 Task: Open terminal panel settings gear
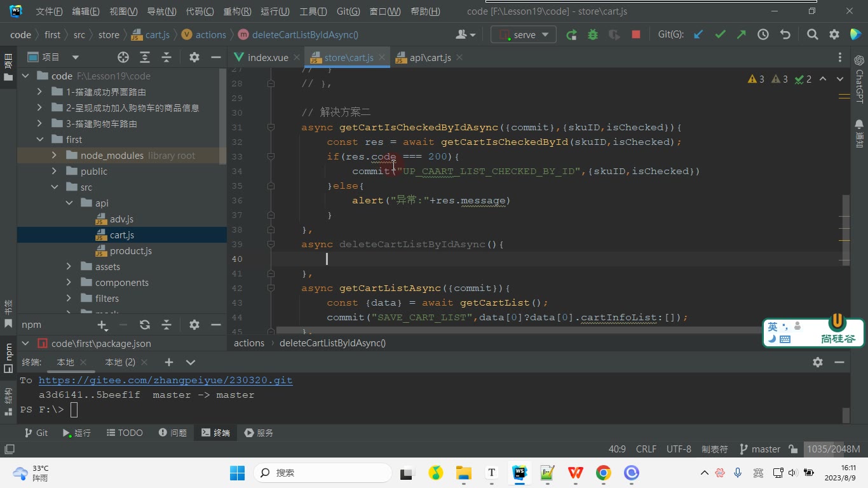[x=818, y=362]
